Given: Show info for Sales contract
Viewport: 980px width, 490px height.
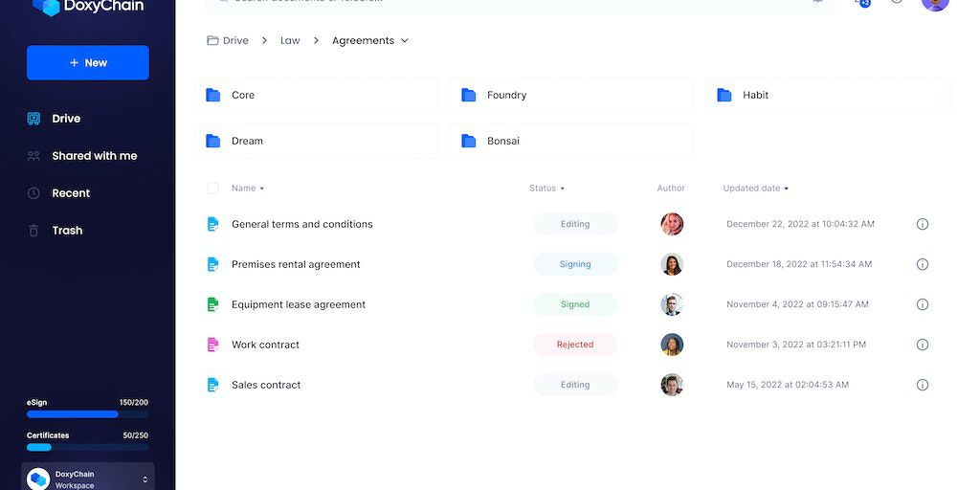Looking at the screenshot, I should pyautogui.click(x=922, y=385).
